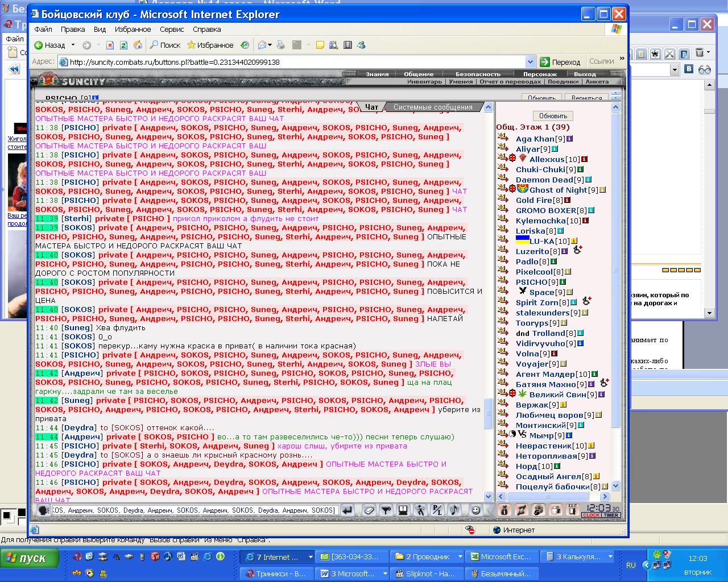Click black color swatch in background paint window
The width and height of the screenshot is (728, 582).
click(22, 513)
